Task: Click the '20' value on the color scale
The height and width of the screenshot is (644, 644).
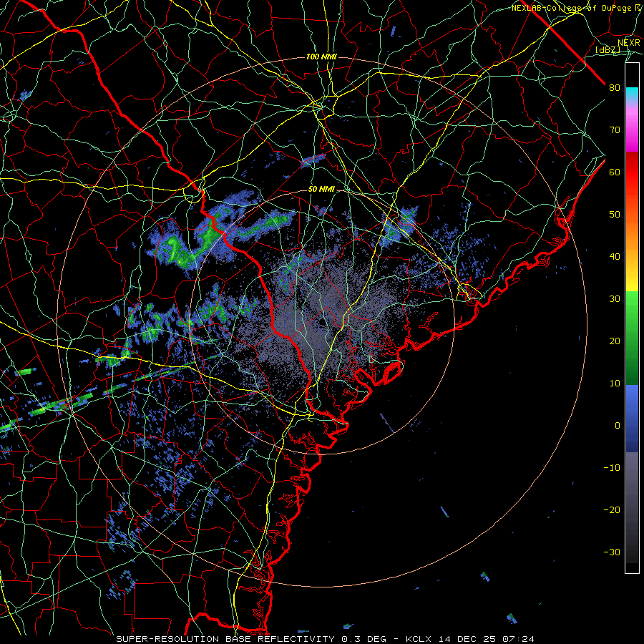Action: coord(615,341)
